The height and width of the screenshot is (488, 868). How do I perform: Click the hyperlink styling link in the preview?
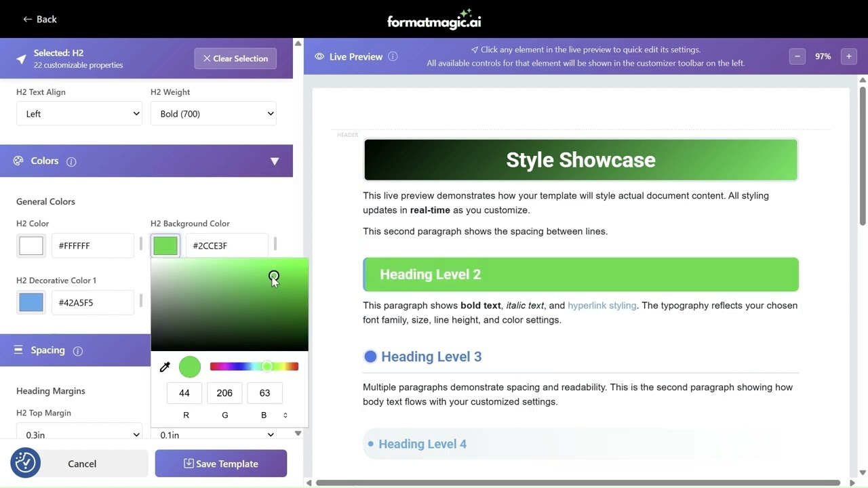tap(602, 305)
